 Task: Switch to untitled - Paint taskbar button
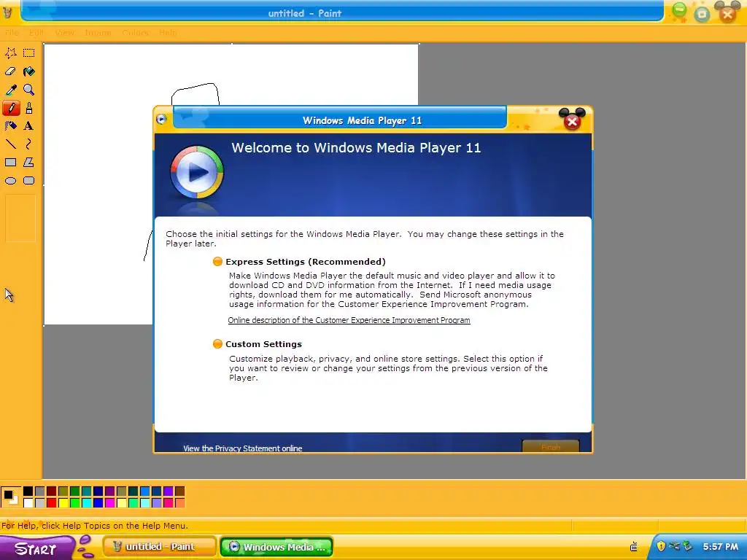(160, 547)
